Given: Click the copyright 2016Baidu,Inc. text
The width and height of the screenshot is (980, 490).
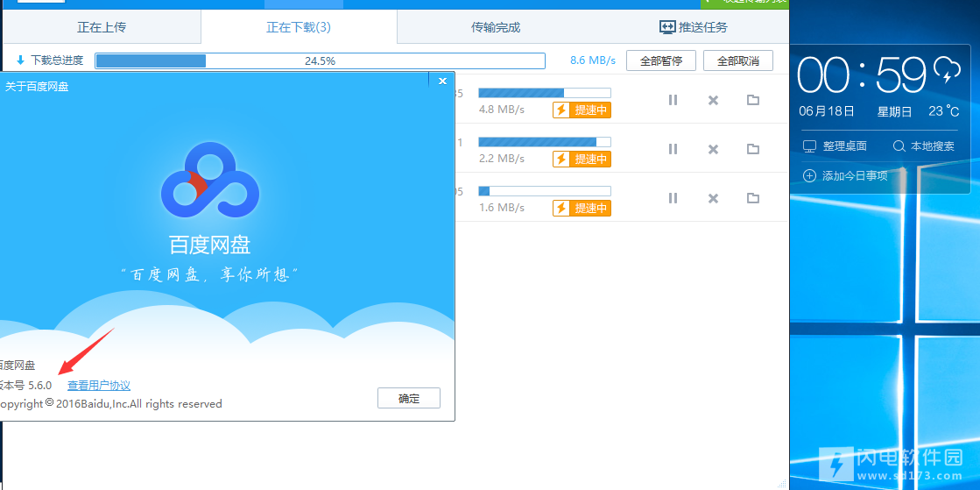Looking at the screenshot, I should (110, 404).
